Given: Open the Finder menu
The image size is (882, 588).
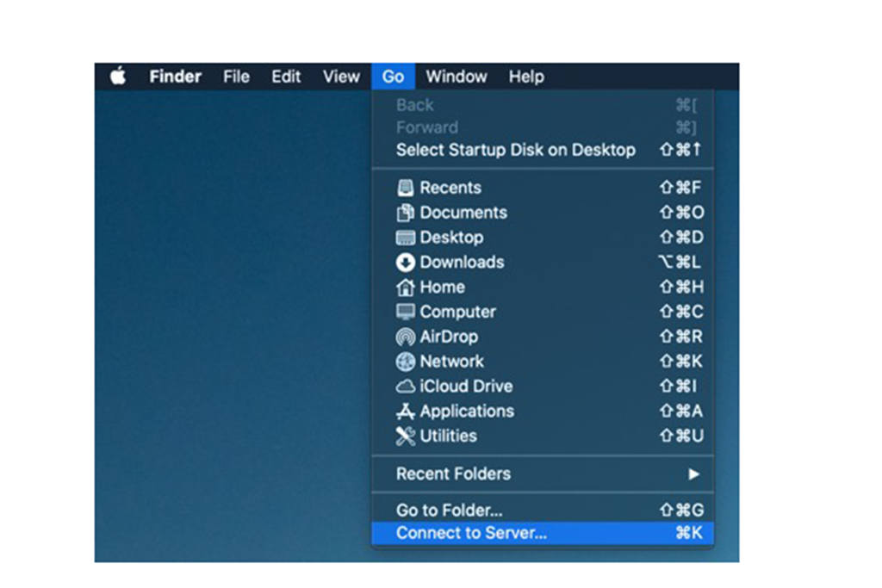Looking at the screenshot, I should click(175, 77).
